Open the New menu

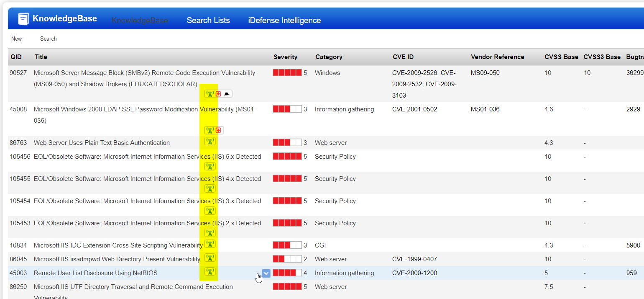(x=17, y=39)
